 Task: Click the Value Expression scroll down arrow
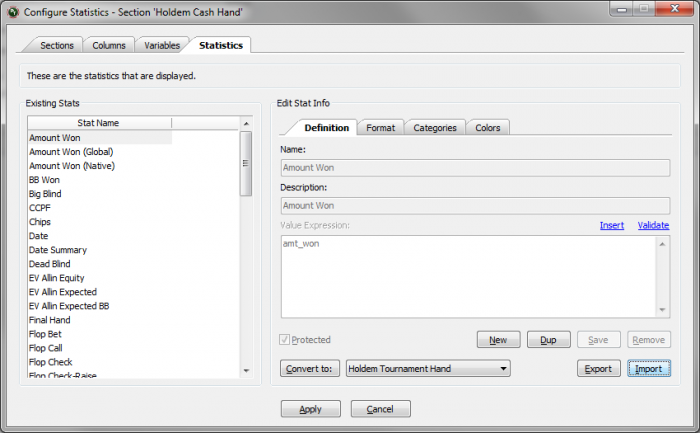[x=662, y=310]
